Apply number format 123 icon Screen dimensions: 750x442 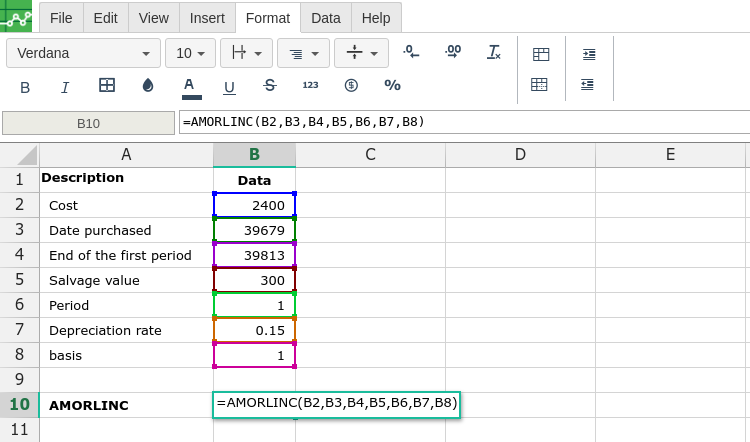pos(310,86)
